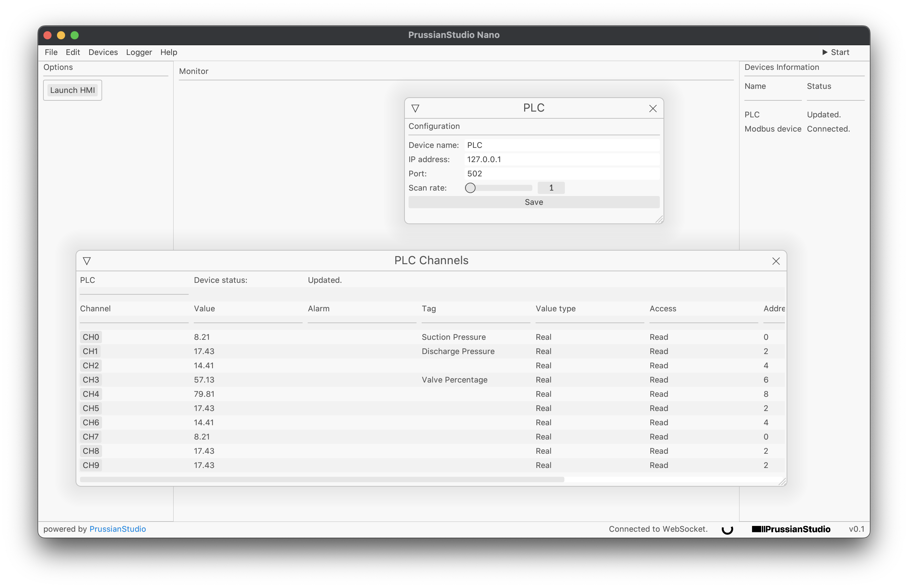The width and height of the screenshot is (908, 588).
Task: Click the Value type column header
Action: coord(555,308)
